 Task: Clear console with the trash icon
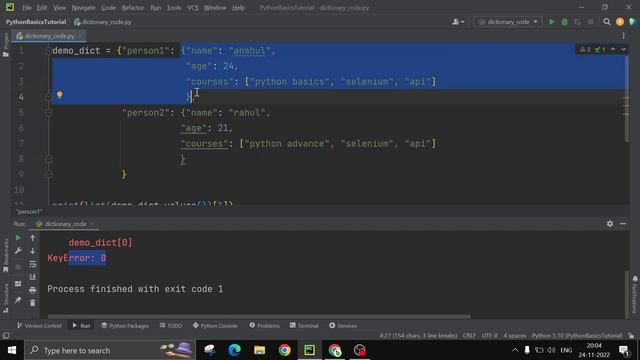(x=33, y=303)
